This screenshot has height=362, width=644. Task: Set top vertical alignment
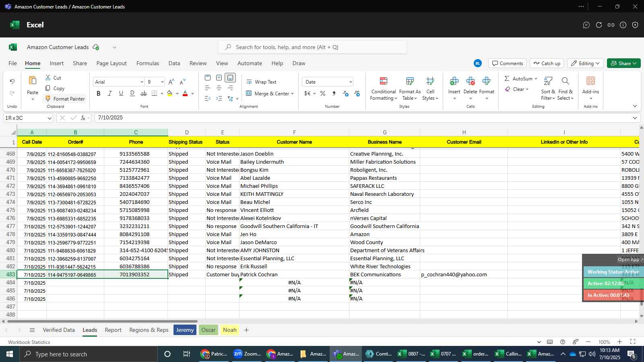(208, 78)
